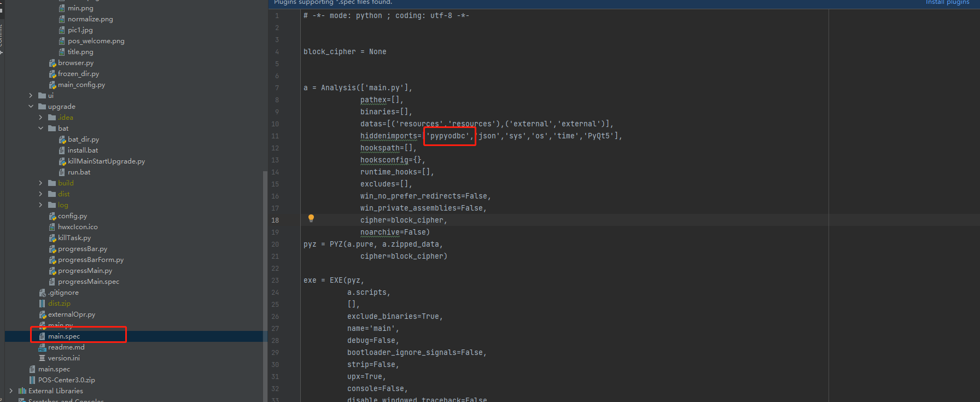The image size is (980, 402).
Task: Expand the log folder
Action: [x=41, y=205]
